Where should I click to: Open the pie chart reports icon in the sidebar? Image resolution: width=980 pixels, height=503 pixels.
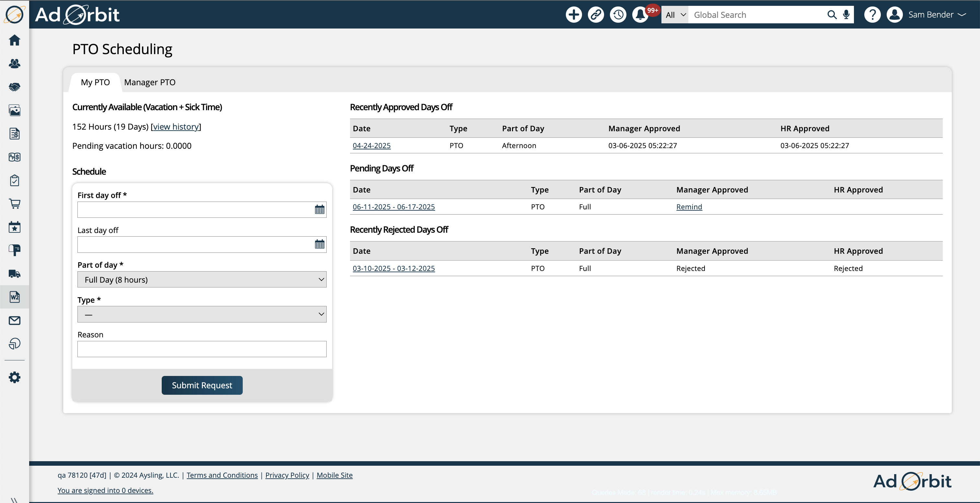[15, 344]
